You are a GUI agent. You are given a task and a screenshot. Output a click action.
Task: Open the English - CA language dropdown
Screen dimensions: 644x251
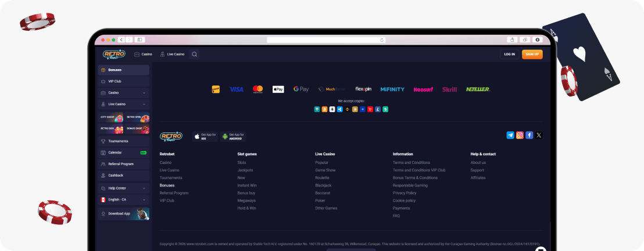click(x=124, y=200)
